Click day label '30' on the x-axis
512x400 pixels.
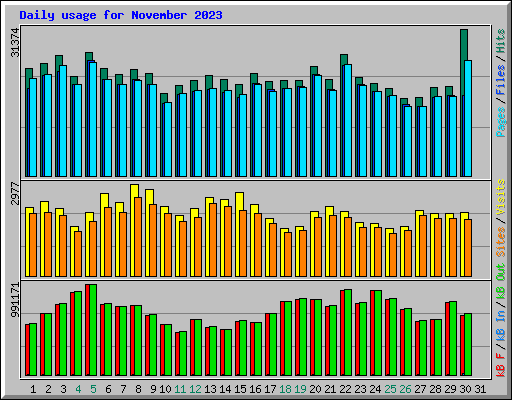coord(465,389)
